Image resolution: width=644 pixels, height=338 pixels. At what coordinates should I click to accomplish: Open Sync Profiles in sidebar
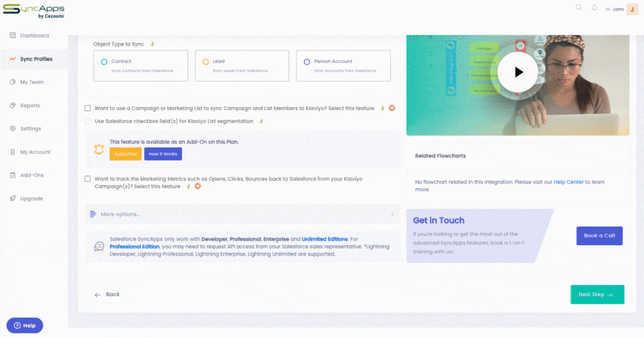pos(35,59)
